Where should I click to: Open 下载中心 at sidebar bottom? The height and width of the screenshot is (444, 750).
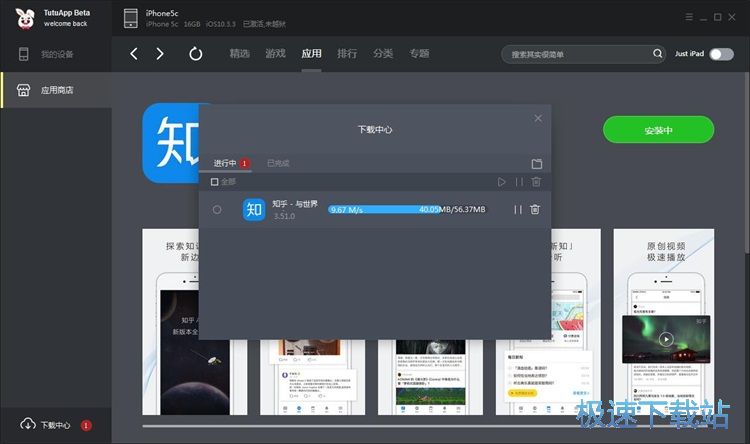pyautogui.click(x=56, y=425)
